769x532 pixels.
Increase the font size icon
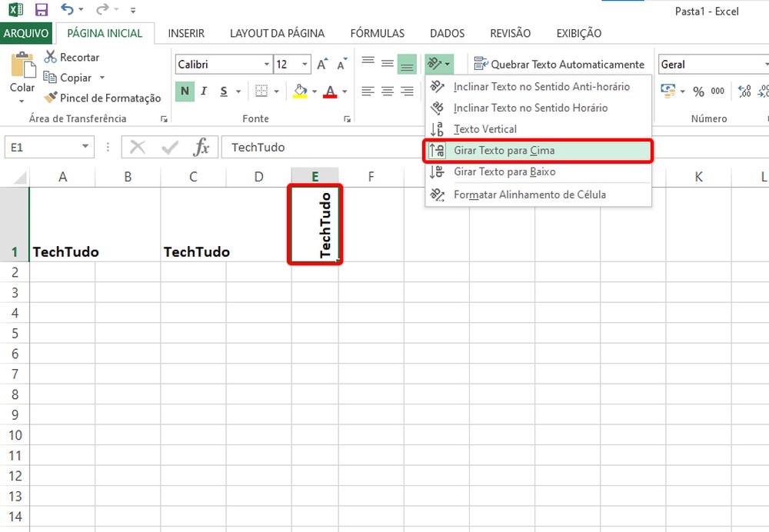tap(321, 65)
